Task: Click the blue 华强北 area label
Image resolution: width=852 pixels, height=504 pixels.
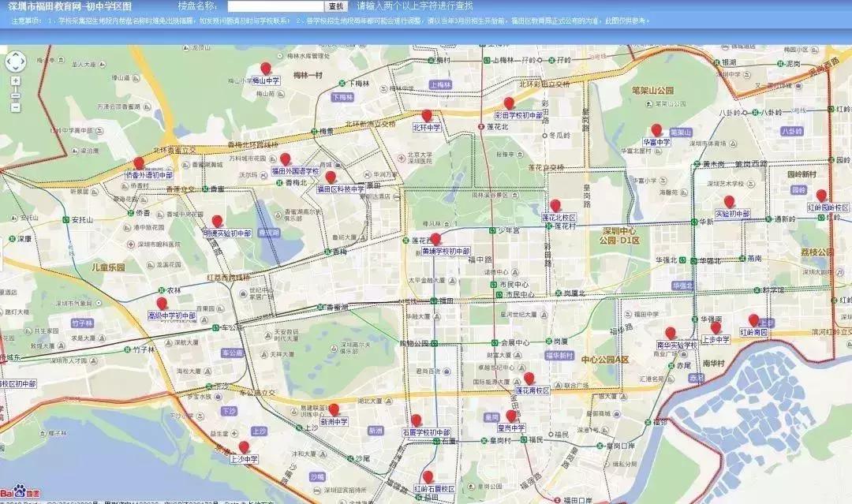Action: (x=682, y=286)
